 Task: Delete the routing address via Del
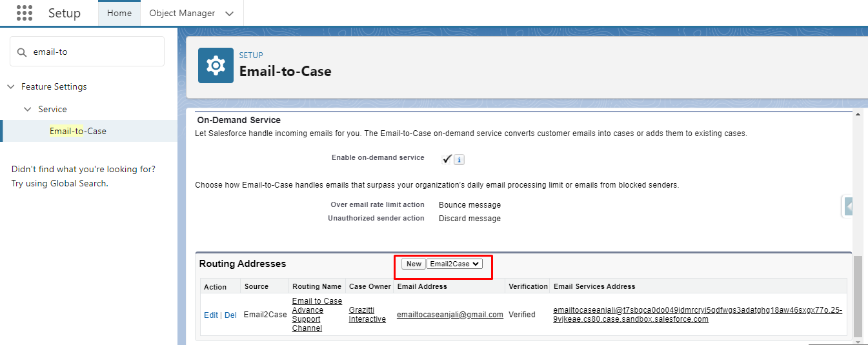[230, 315]
